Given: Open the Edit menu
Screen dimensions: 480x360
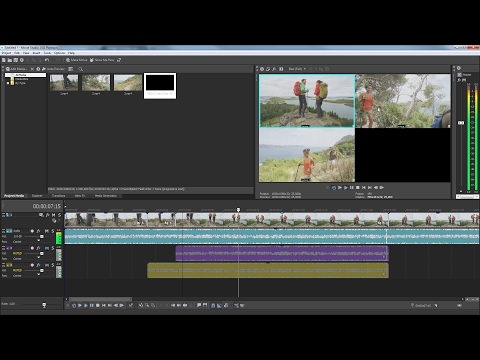Looking at the screenshot, I should coord(17,53).
